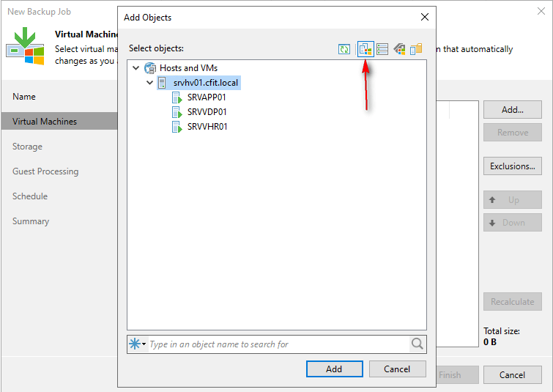Select SRVVDP01 in the tree
Screen dimensions: 553x392
(x=207, y=112)
